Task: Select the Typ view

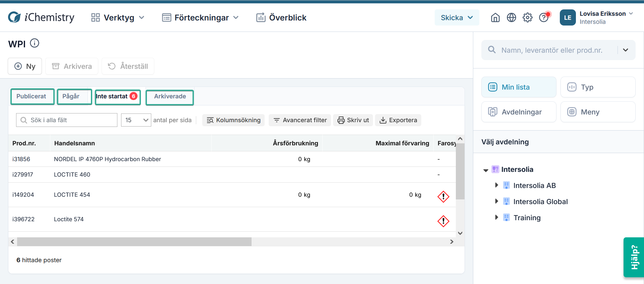Action: click(x=598, y=87)
